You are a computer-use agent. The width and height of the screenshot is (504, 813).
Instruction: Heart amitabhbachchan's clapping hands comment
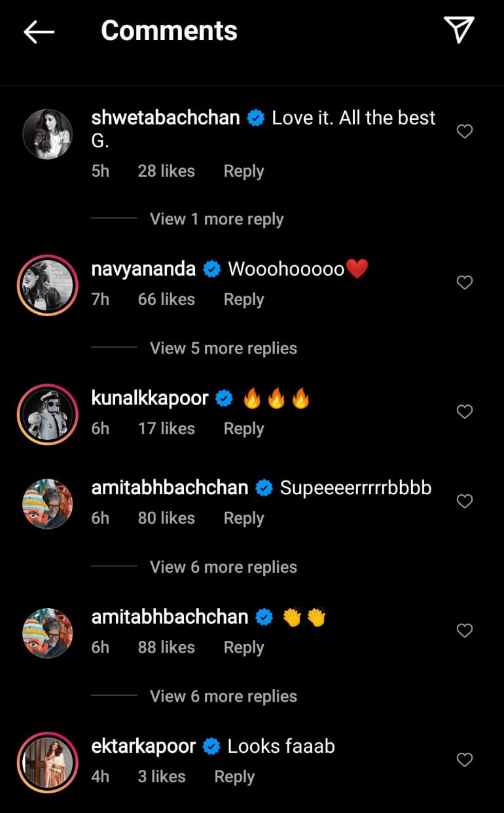(x=464, y=630)
